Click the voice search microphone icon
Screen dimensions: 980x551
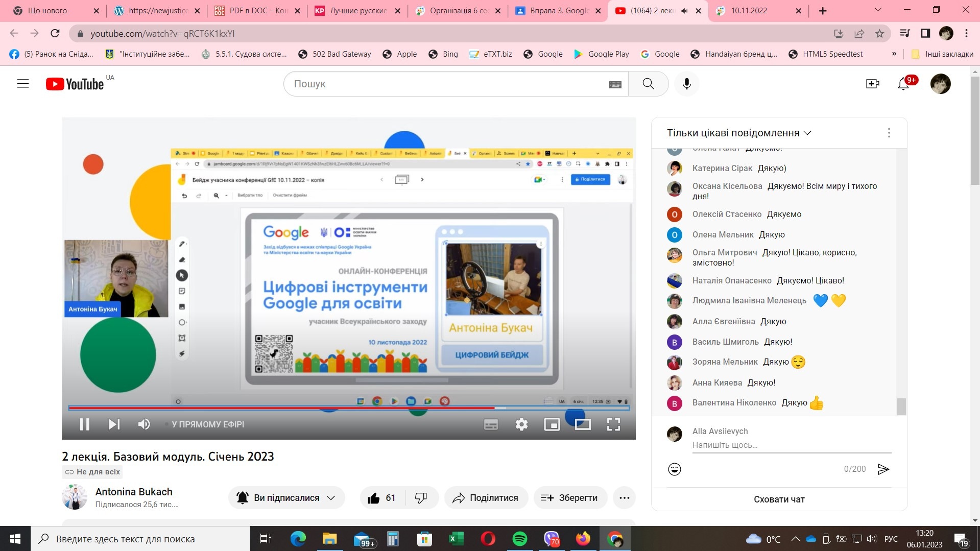click(686, 84)
